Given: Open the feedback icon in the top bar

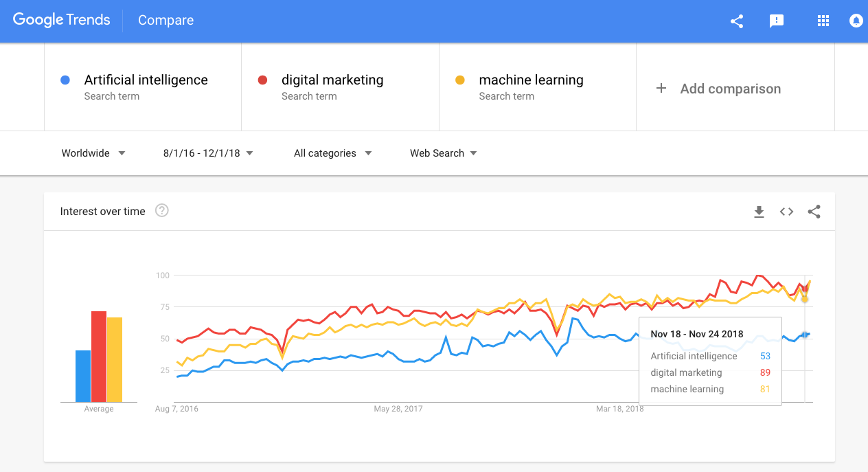Looking at the screenshot, I should coord(777,21).
